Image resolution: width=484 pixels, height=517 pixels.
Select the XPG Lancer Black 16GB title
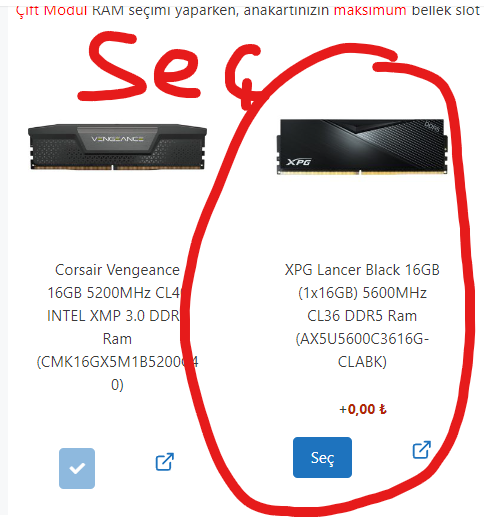click(362, 270)
